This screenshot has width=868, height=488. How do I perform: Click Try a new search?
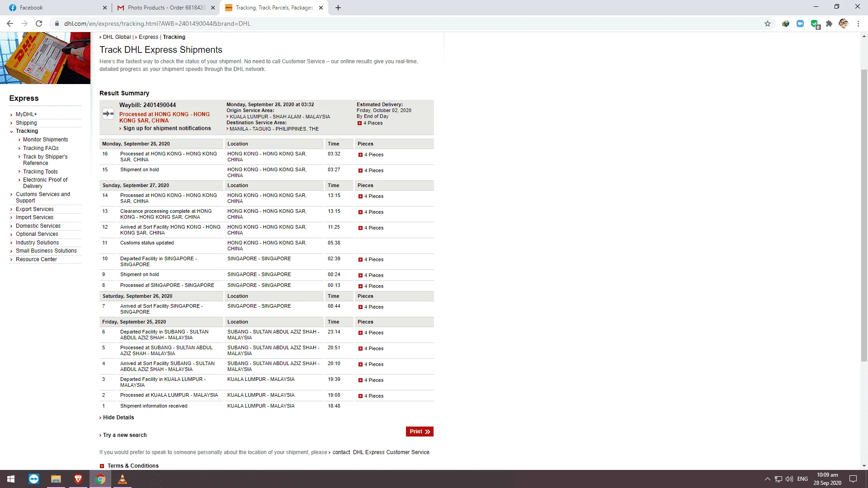125,435
